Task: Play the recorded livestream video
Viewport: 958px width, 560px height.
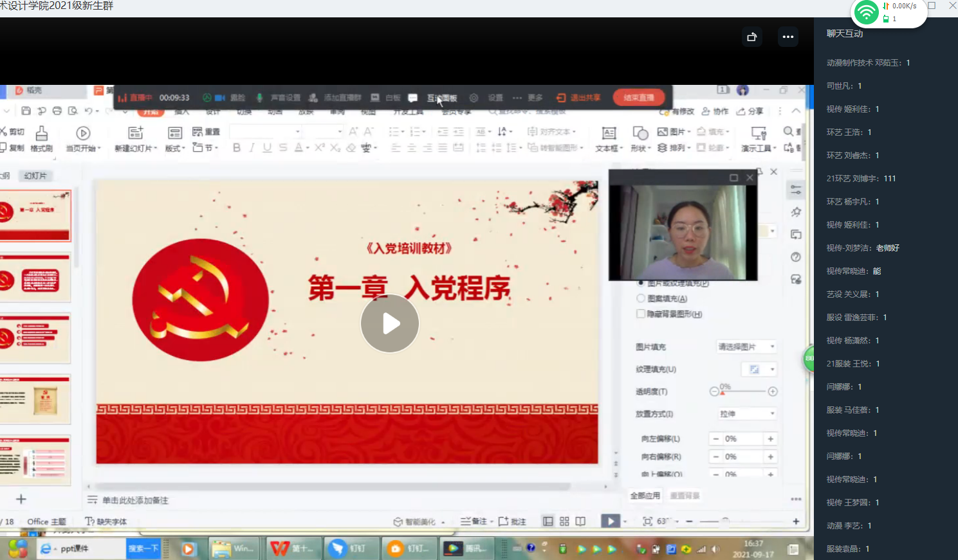Action: pos(390,323)
